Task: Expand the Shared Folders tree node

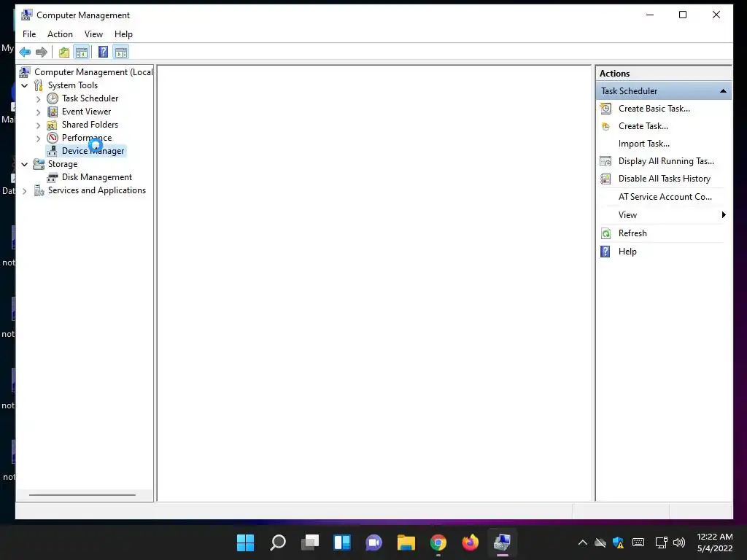Action: pos(39,125)
